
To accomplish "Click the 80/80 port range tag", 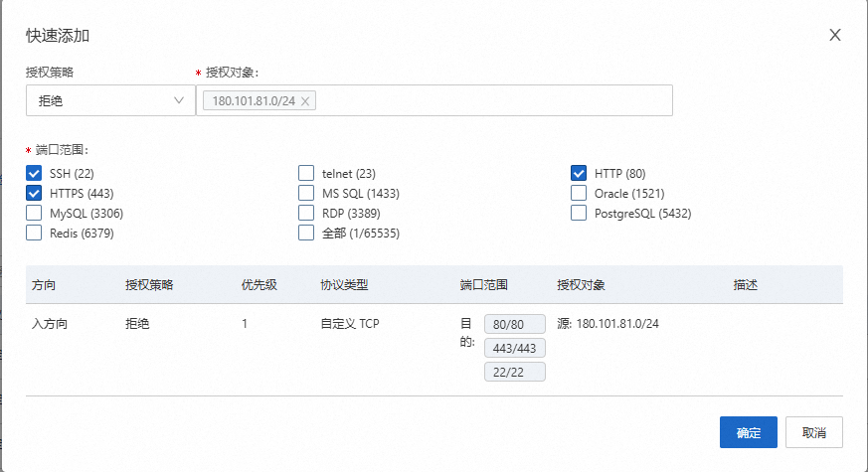I will click(515, 324).
